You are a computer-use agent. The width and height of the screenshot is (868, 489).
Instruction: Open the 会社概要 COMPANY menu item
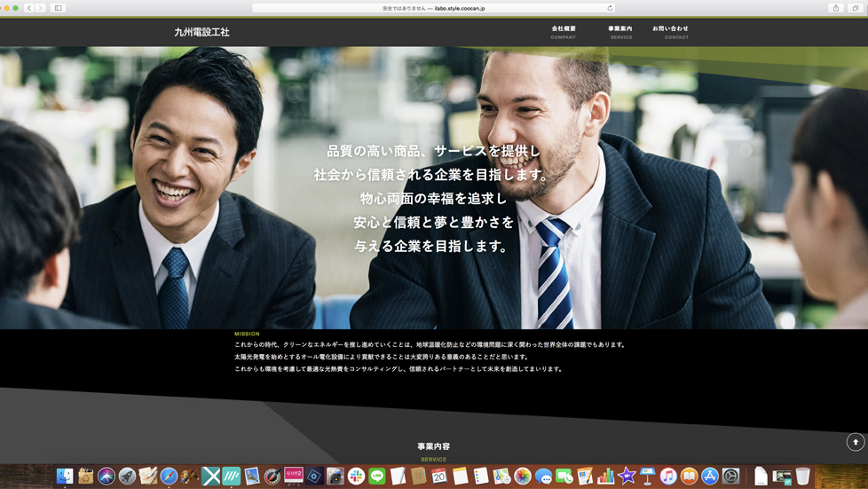click(x=564, y=32)
